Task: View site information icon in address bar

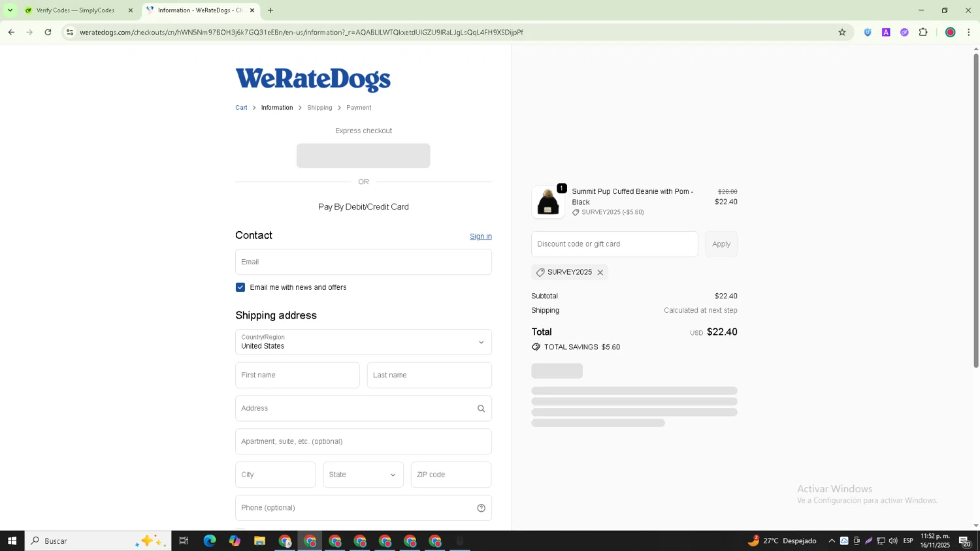Action: tap(70, 32)
